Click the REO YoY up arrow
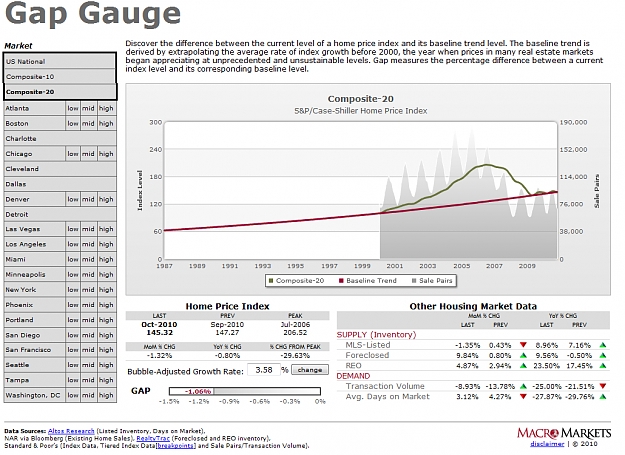 click(x=603, y=366)
